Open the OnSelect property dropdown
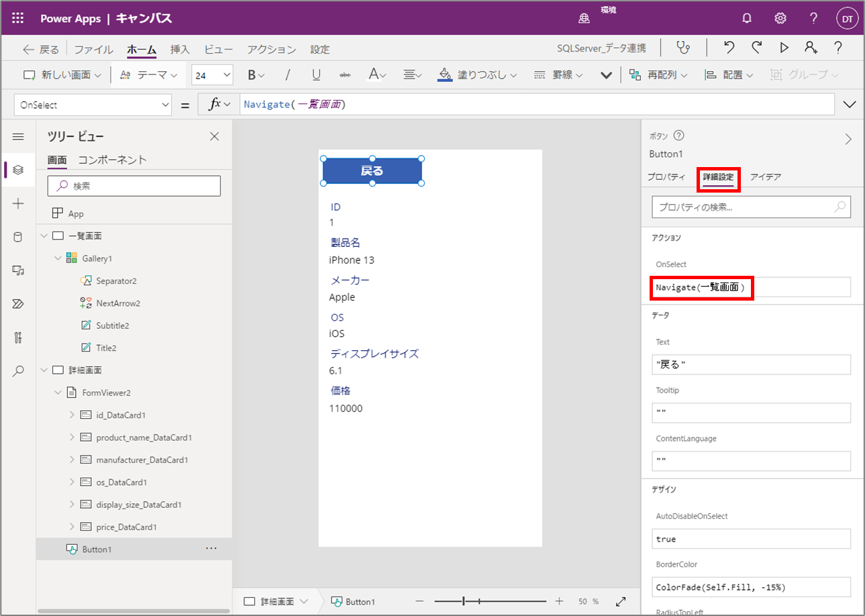 coord(93,105)
